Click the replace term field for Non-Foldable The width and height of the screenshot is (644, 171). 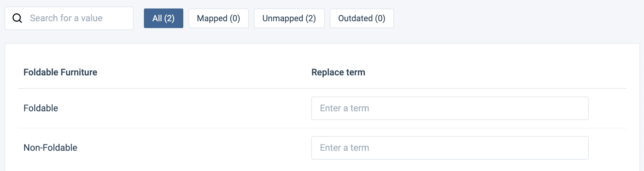(x=450, y=148)
